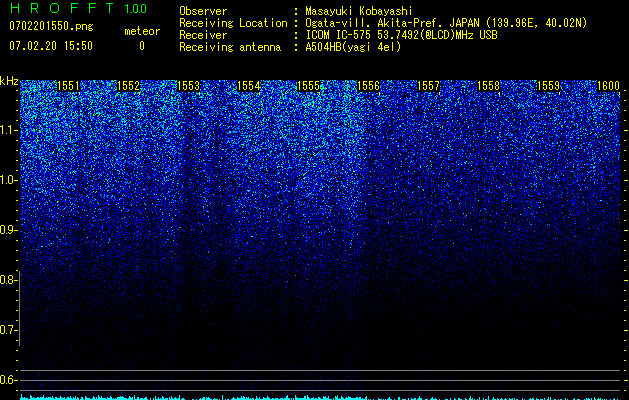Click the meteor count value 0
Viewport: 629px width, 400px height.
pos(142,46)
